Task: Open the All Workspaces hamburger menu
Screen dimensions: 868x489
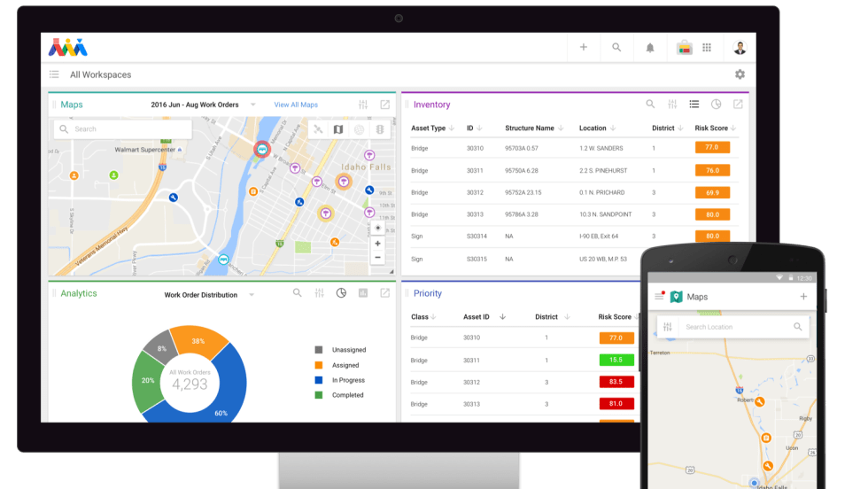Action: pos(55,75)
